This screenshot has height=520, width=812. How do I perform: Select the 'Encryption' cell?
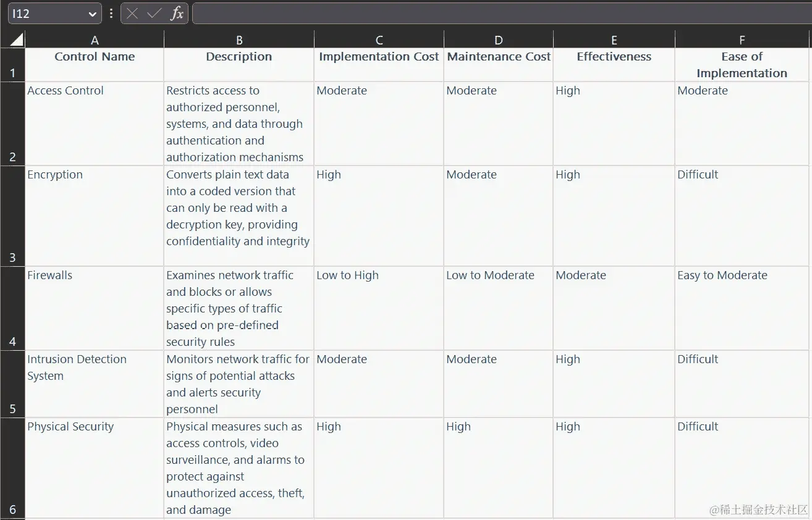(95, 216)
